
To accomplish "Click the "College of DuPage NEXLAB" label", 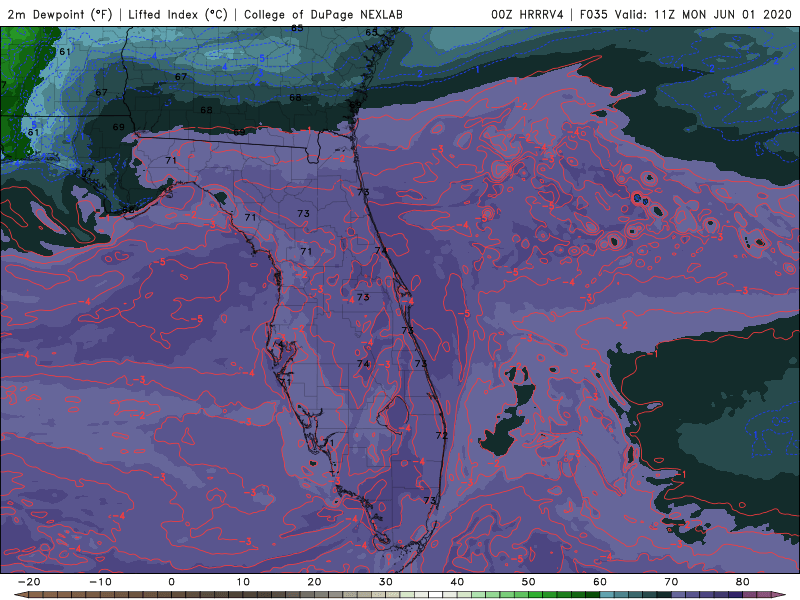I will [323, 15].
